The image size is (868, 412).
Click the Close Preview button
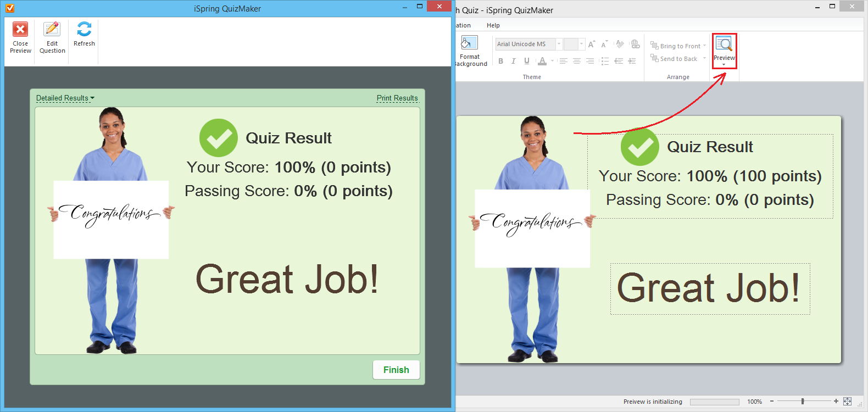click(x=20, y=38)
